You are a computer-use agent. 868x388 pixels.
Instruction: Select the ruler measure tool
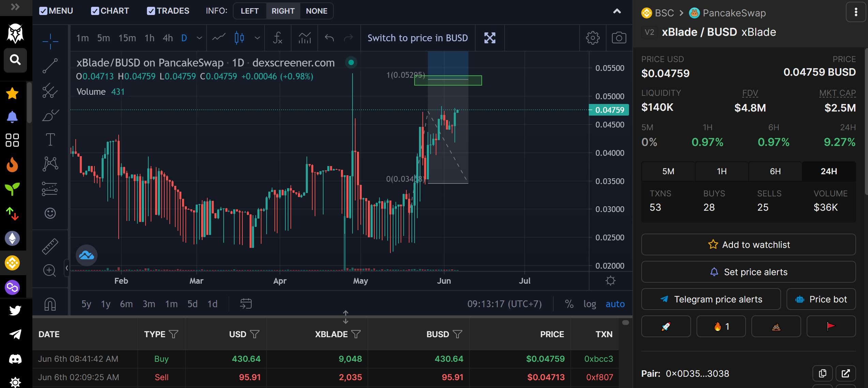[x=50, y=246]
